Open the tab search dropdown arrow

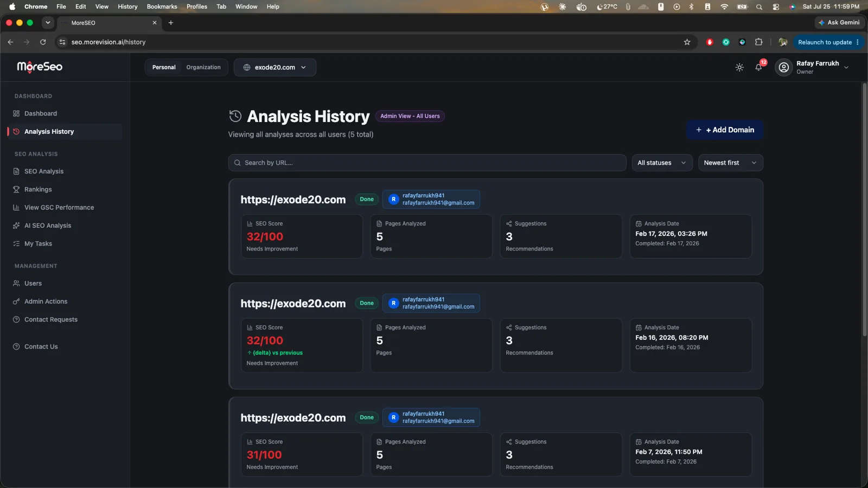[x=48, y=23]
